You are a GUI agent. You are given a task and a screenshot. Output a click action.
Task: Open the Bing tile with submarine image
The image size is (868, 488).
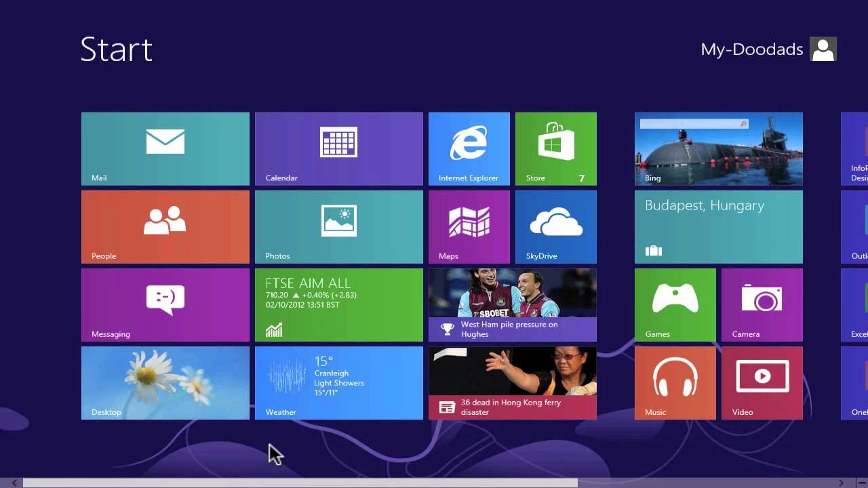click(x=719, y=148)
